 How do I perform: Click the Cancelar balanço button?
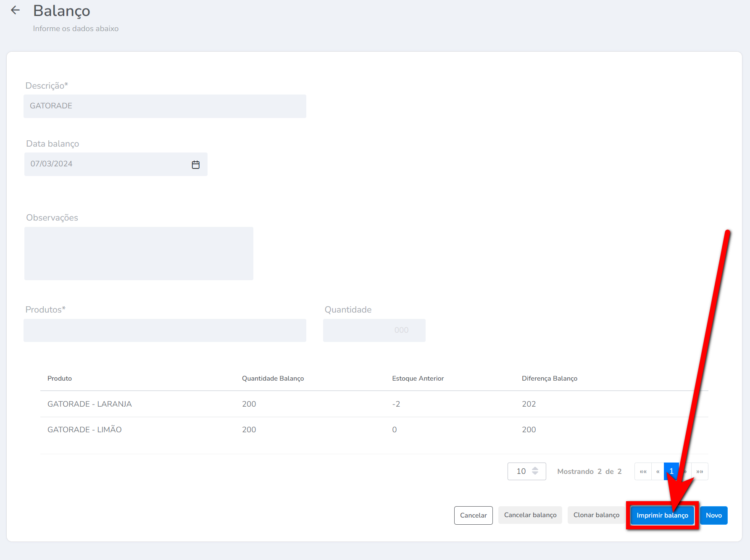(530, 515)
